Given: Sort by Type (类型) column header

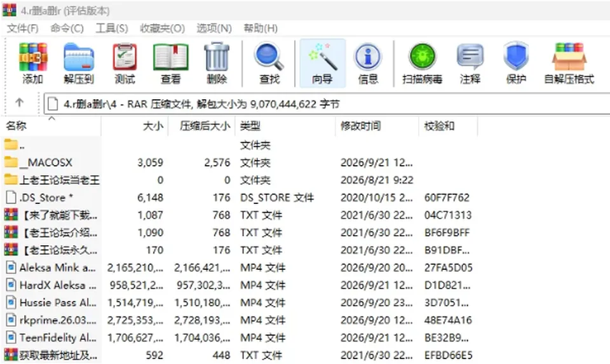Looking at the screenshot, I should click(x=285, y=126).
